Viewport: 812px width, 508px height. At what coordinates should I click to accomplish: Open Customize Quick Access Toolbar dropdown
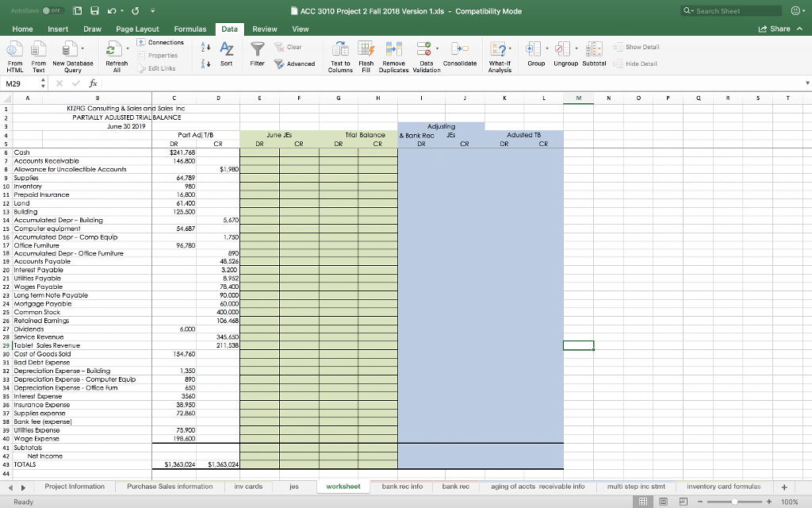click(x=153, y=11)
